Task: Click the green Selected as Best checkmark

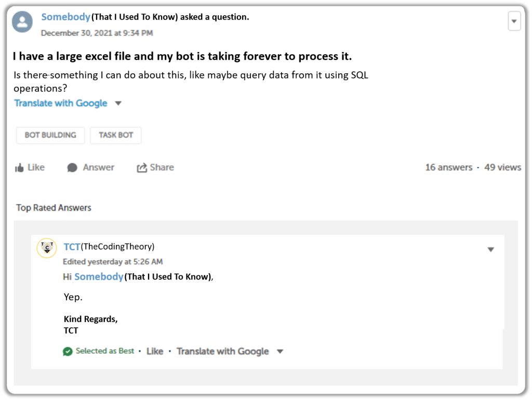Action: tap(68, 352)
